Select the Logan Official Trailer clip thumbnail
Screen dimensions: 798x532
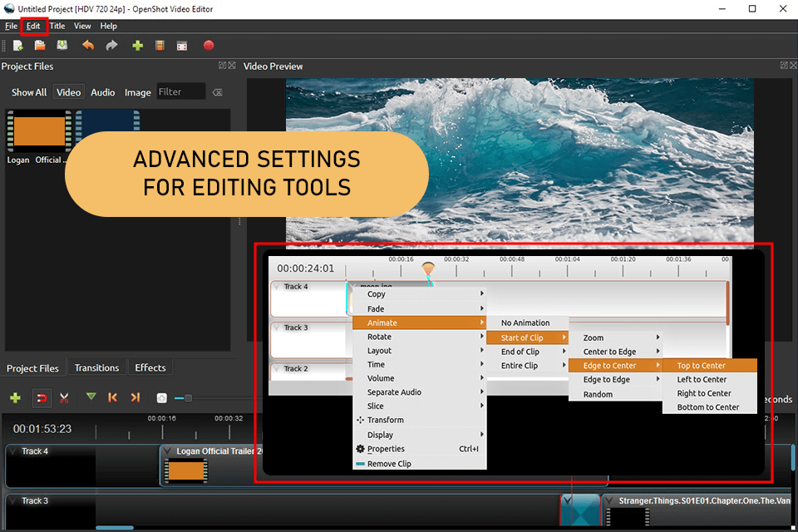(x=186, y=470)
